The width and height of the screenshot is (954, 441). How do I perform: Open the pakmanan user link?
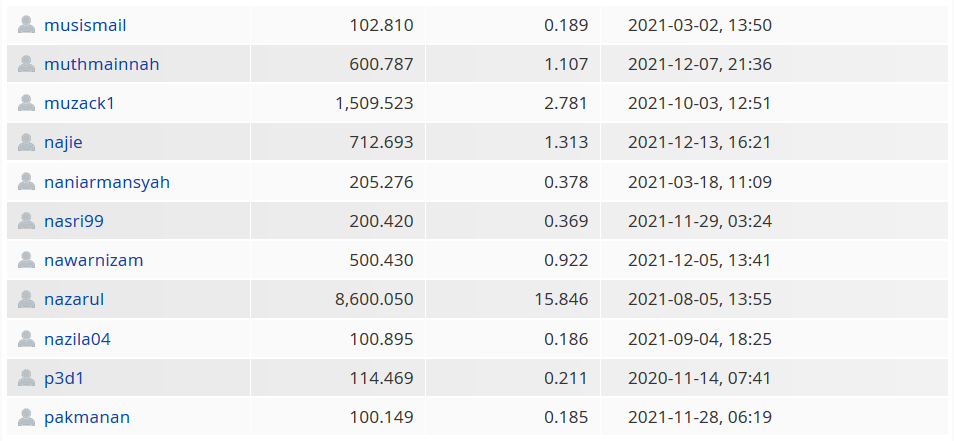pyautogui.click(x=87, y=418)
